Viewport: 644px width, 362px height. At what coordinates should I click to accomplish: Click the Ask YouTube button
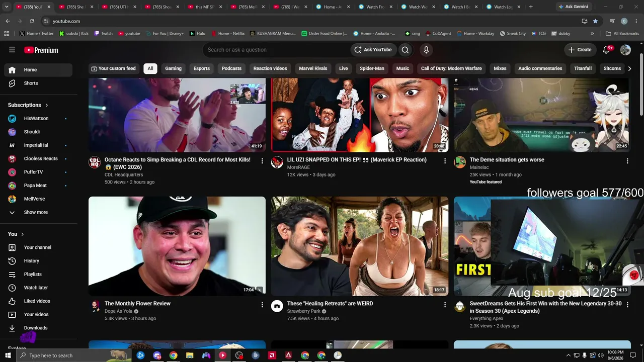373,50
